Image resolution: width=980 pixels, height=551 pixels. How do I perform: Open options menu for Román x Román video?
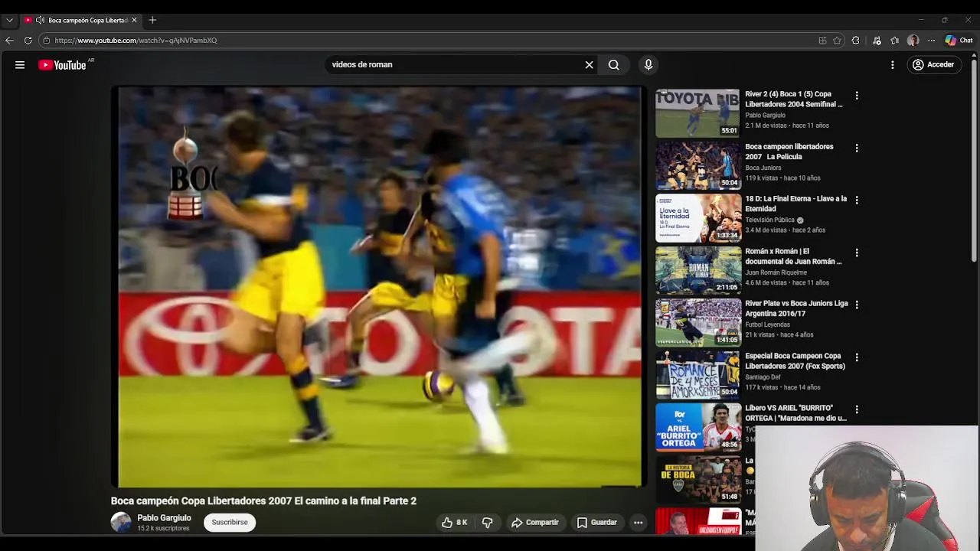pos(857,253)
